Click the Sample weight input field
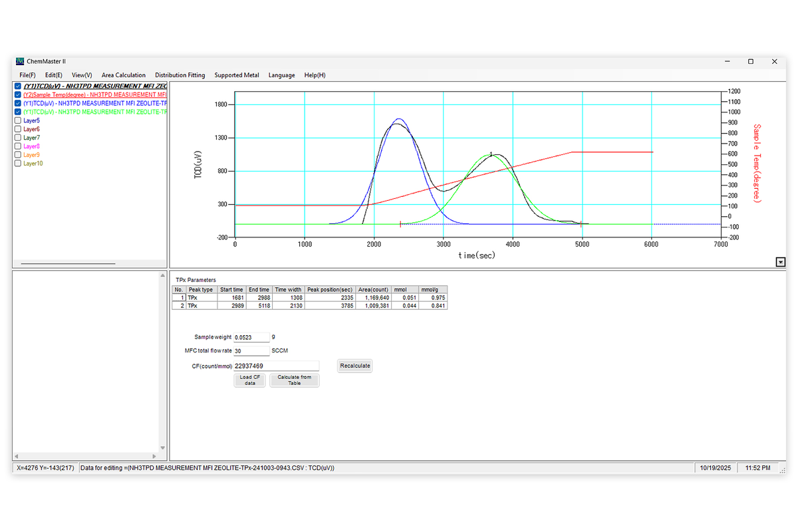The width and height of the screenshot is (798, 532). coord(251,337)
